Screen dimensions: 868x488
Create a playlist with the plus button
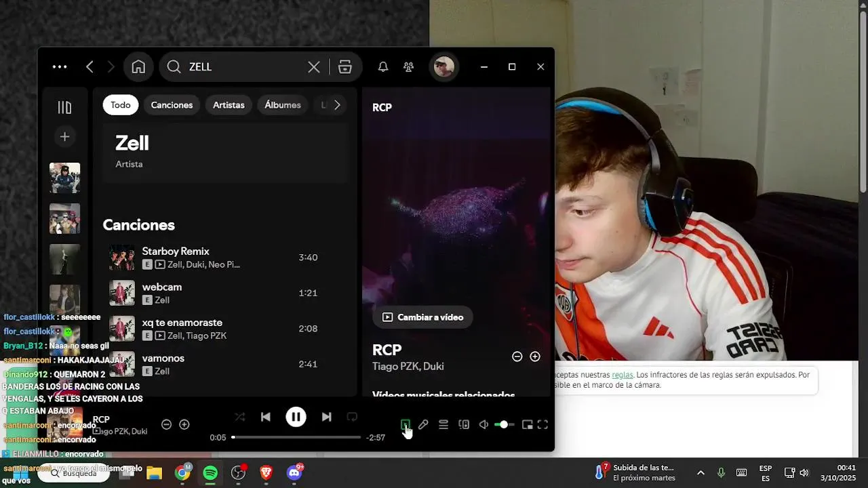(x=64, y=137)
